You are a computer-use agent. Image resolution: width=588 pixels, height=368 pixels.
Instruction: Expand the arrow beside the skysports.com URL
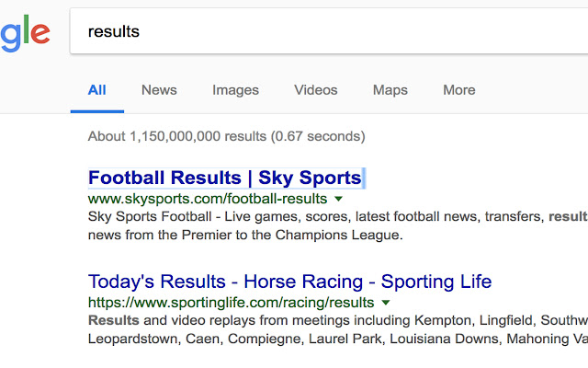338,199
